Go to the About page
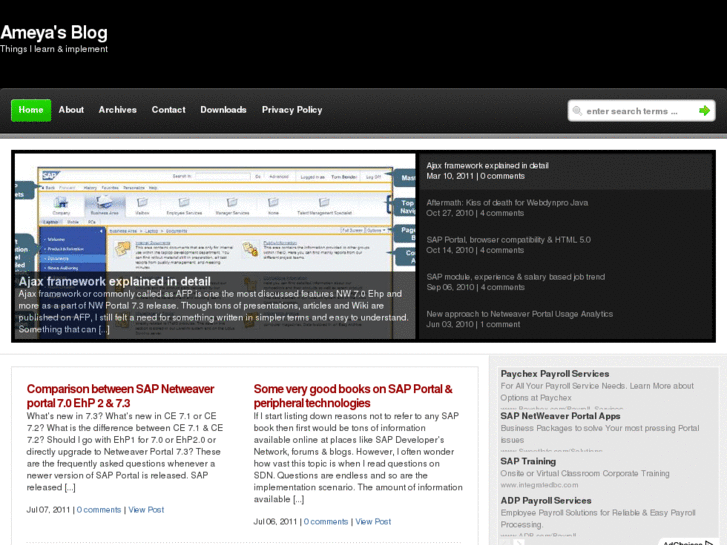Image resolution: width=727 pixels, height=545 pixels. (x=71, y=110)
